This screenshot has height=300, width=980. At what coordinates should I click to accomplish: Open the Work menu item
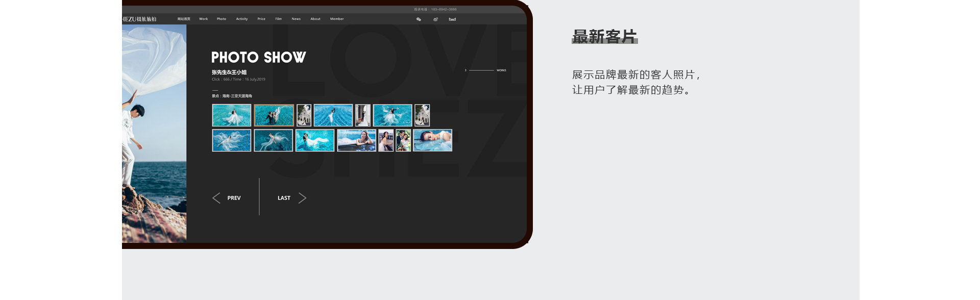[x=203, y=19]
